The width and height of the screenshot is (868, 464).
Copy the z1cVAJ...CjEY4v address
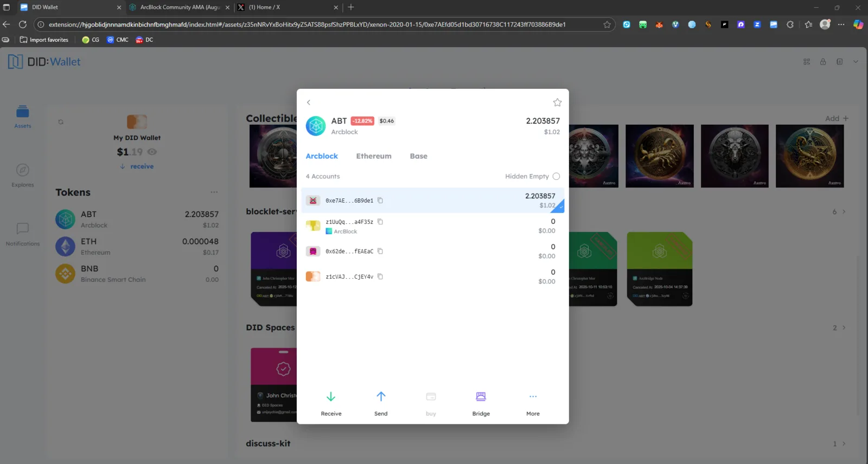380,276
